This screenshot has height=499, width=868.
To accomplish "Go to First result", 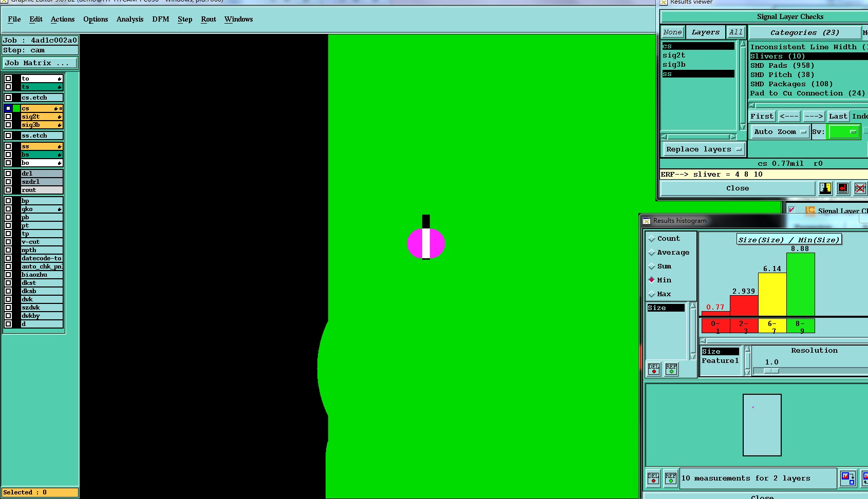I will [x=762, y=117].
